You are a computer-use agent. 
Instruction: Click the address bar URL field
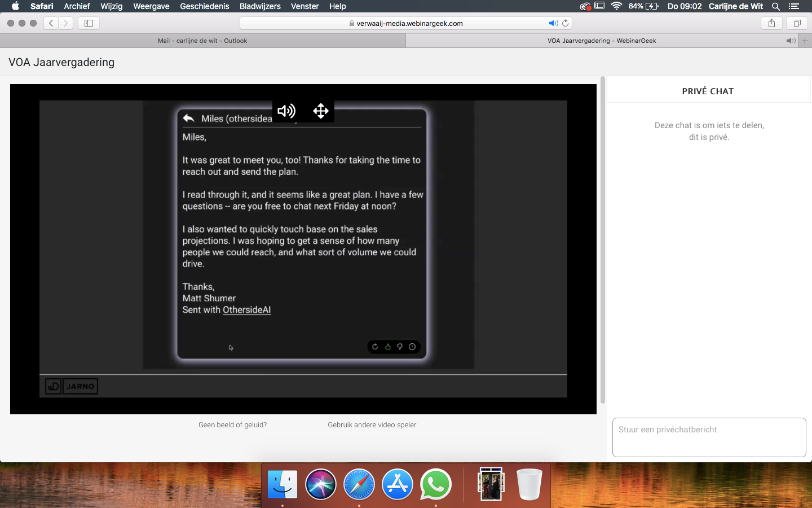point(406,23)
